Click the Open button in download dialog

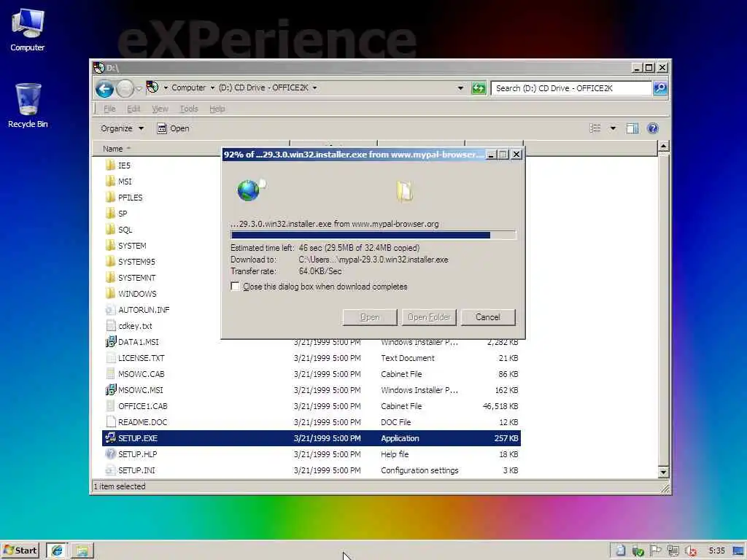tap(370, 317)
